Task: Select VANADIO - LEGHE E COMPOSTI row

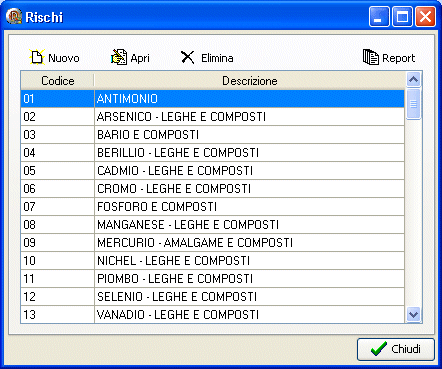Action: 213,314
